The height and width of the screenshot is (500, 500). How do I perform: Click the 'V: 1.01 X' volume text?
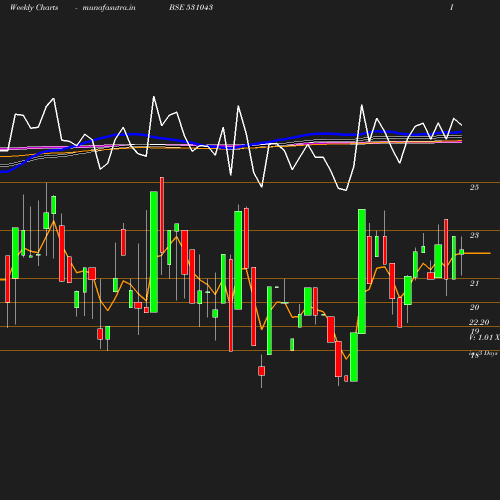pos(484,338)
